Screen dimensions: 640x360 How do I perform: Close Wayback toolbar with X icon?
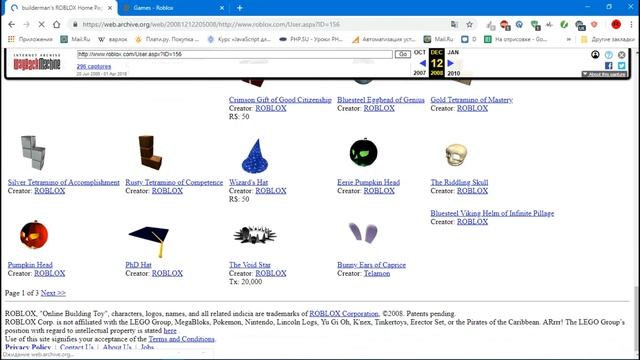[621, 54]
